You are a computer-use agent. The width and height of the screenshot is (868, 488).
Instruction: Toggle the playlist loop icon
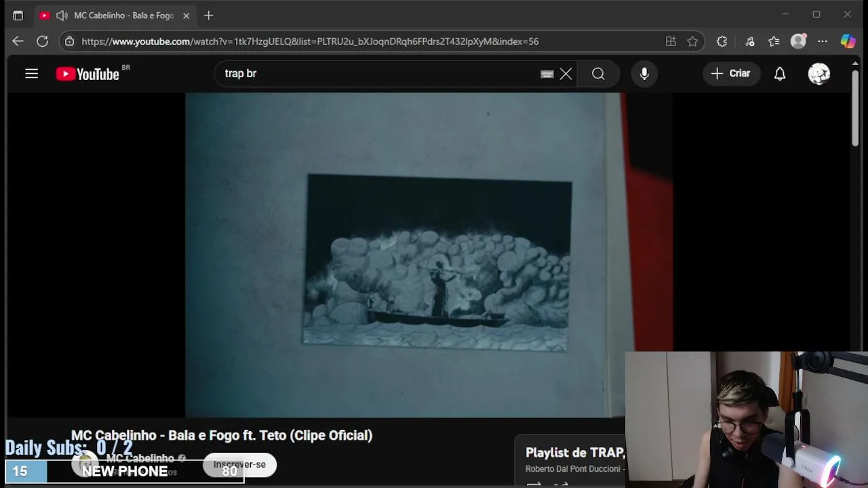coord(534,484)
